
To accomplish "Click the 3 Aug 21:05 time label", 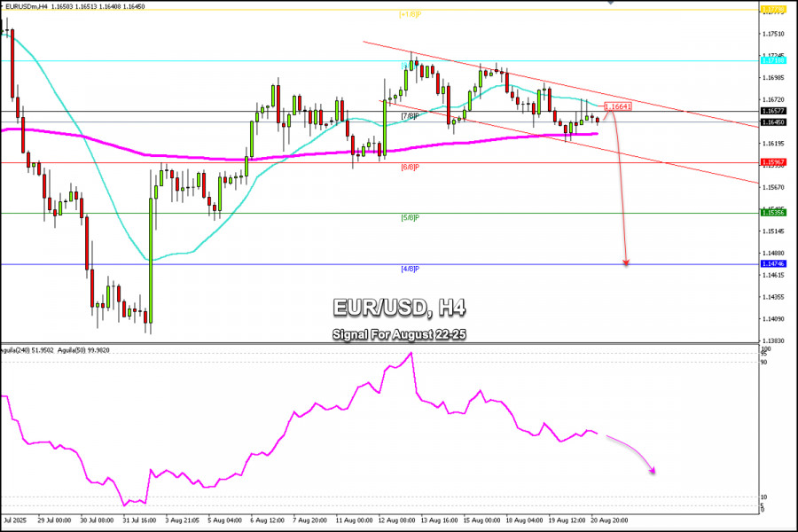I will [x=182, y=520].
